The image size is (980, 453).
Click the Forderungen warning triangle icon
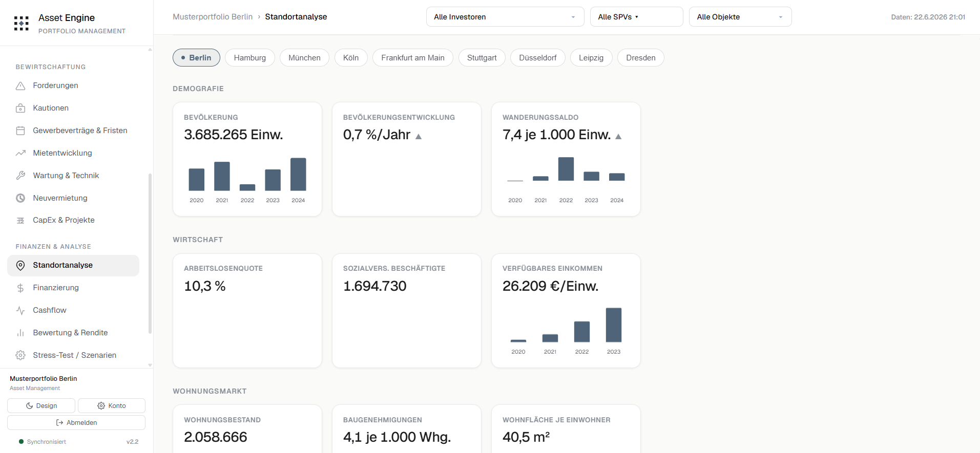20,85
